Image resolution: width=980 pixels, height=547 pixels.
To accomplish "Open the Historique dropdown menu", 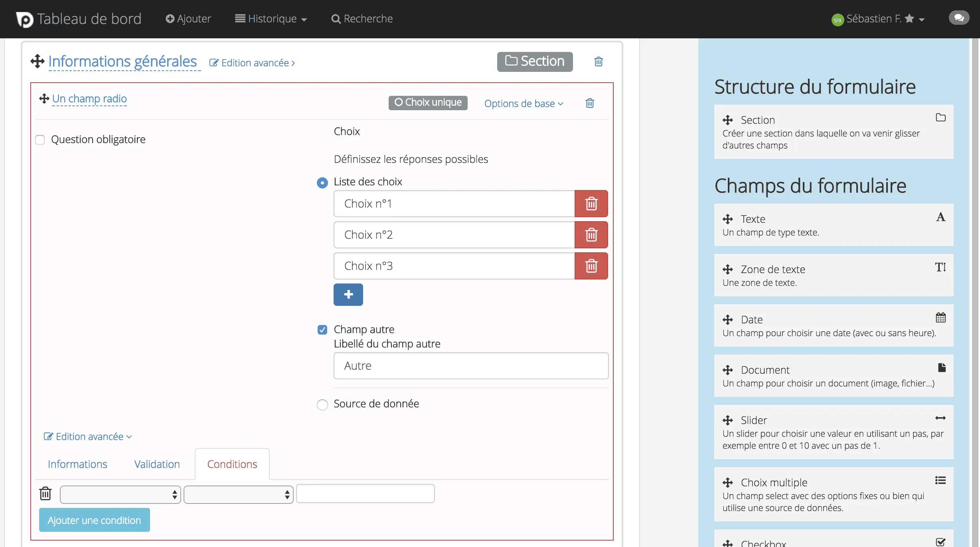I will 271,19.
